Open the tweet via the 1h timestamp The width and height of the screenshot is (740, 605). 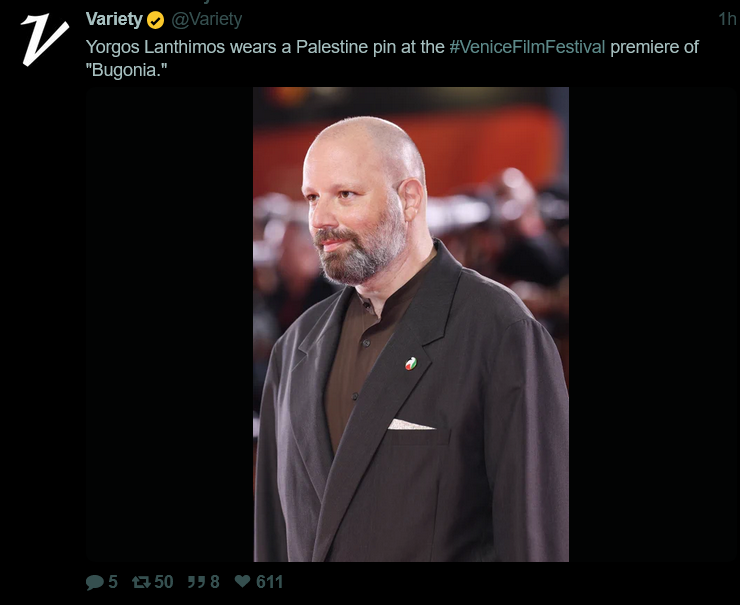point(727,19)
